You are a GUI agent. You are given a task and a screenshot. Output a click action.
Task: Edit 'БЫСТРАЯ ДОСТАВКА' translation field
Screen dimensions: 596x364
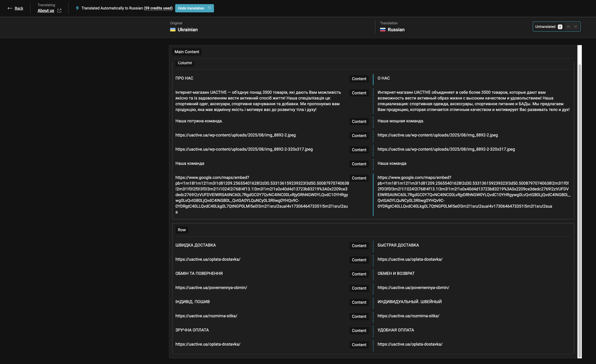point(398,245)
